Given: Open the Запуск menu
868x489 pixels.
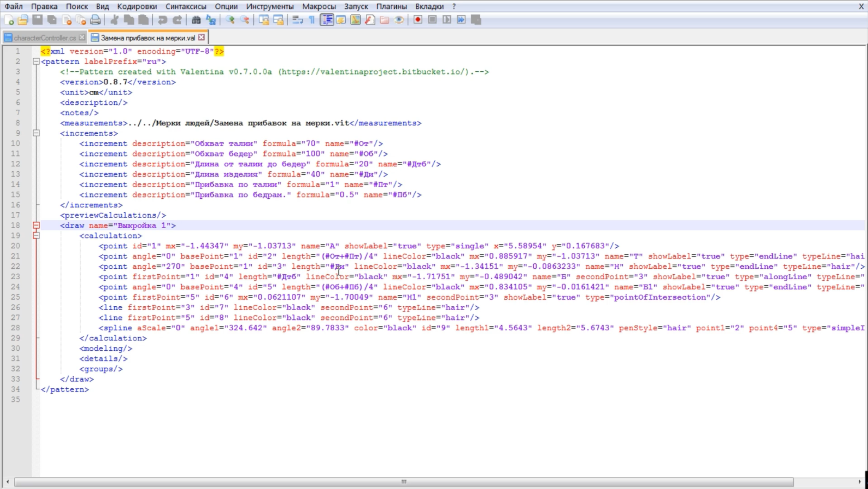Looking at the screenshot, I should click(x=356, y=6).
